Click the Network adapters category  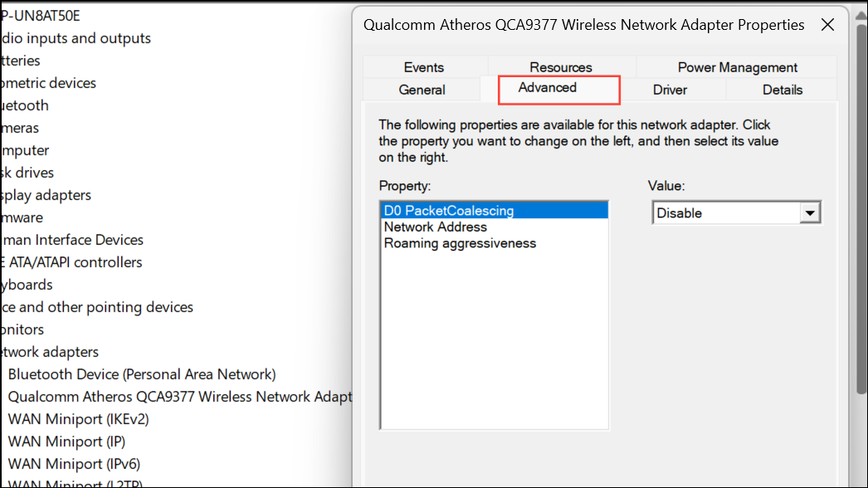coord(50,352)
